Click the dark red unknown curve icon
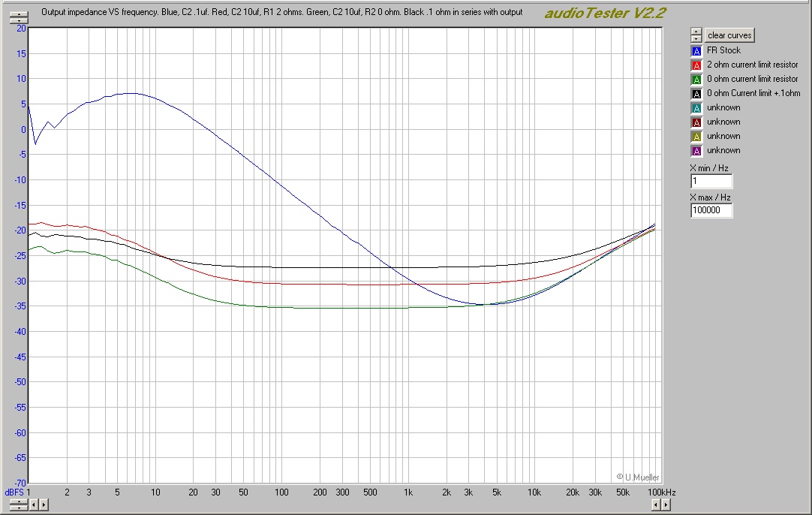This screenshot has height=515, width=812. pyautogui.click(x=696, y=122)
